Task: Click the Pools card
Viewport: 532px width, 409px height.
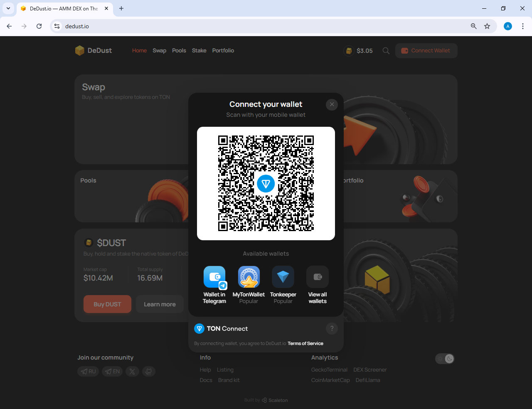Action: click(x=131, y=196)
